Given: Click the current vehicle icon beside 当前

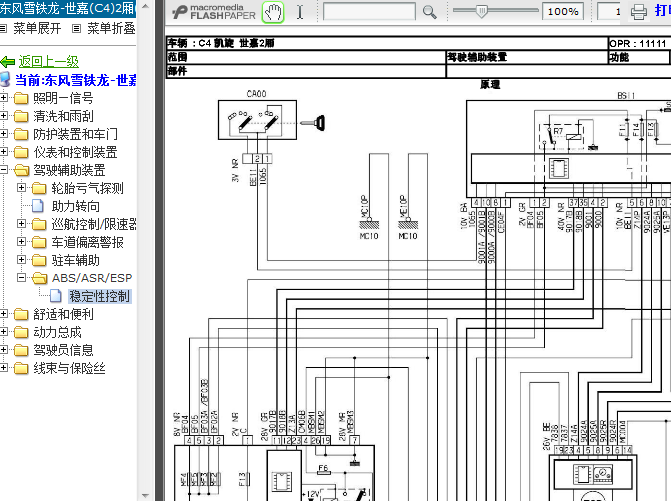Looking at the screenshot, I should click(5, 80).
